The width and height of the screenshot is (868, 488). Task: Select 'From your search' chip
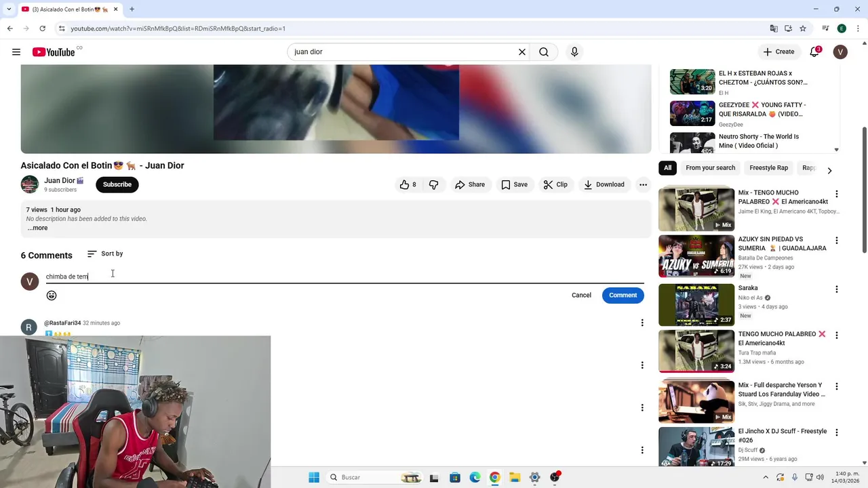[710, 167]
